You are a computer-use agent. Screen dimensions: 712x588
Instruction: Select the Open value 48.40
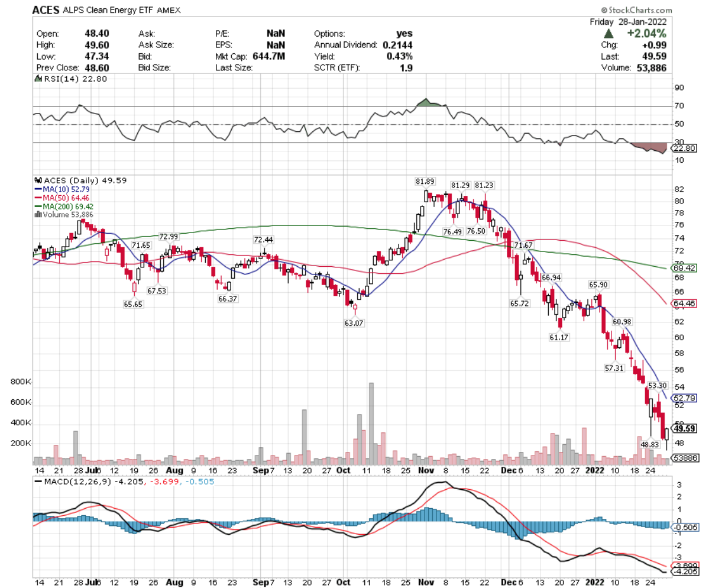pos(96,34)
